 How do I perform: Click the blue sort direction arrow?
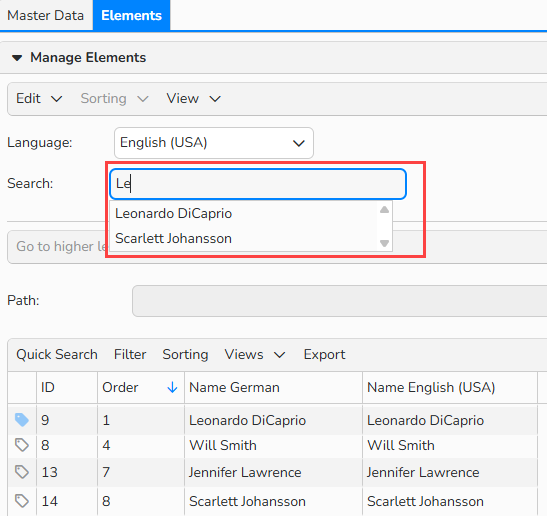click(x=172, y=388)
